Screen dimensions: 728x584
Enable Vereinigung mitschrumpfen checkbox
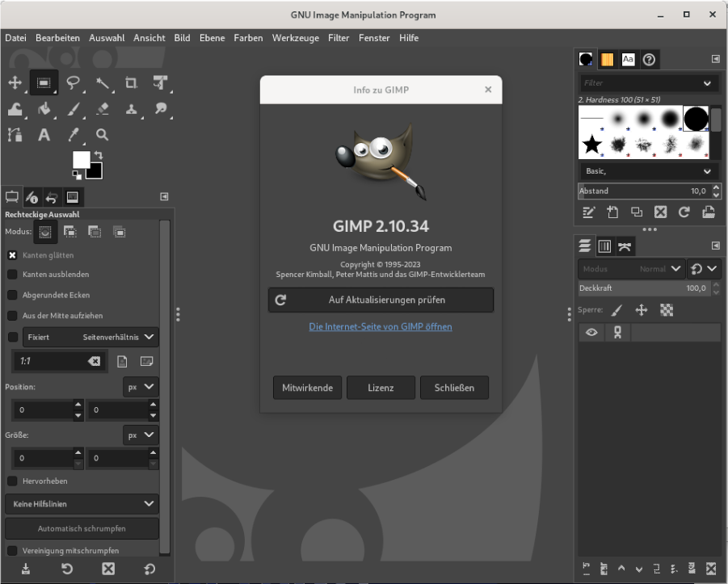point(13,551)
